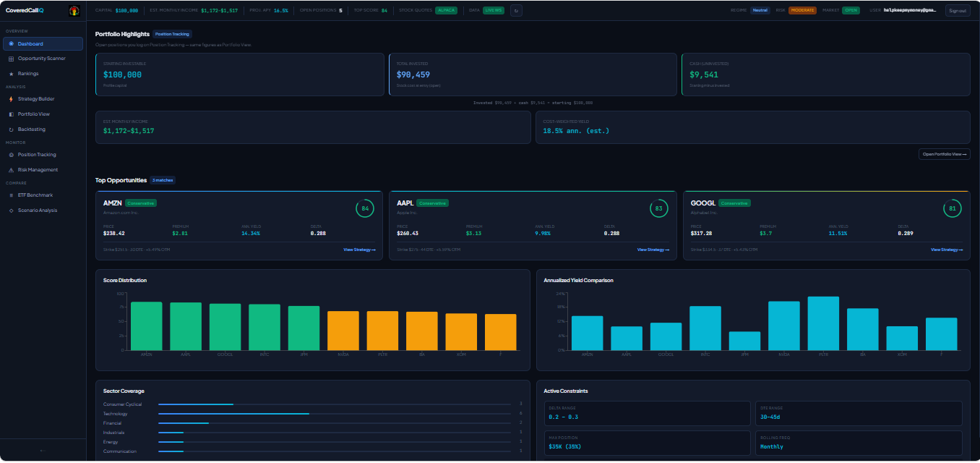
Task: Click the Scenario Analysis diamond icon
Action: tap(11, 211)
